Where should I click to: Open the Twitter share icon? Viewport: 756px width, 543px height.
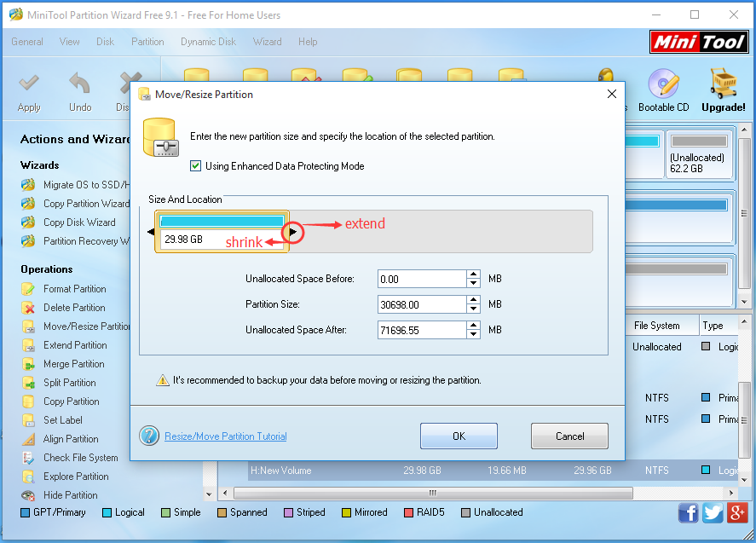coord(713,512)
